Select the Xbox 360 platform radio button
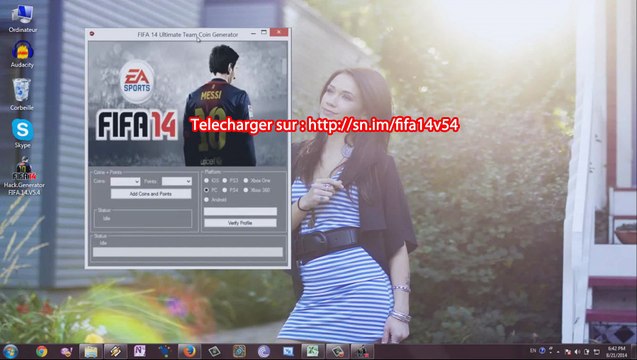637x360 pixels. 246,190
